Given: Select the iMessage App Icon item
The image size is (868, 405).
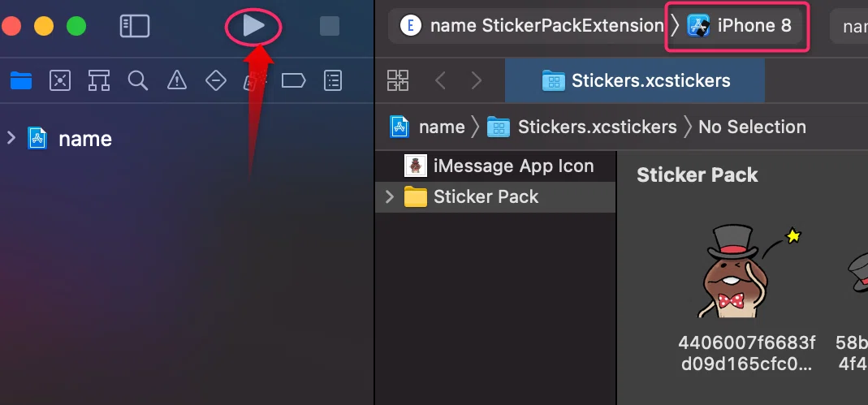Looking at the screenshot, I should 495,166.
